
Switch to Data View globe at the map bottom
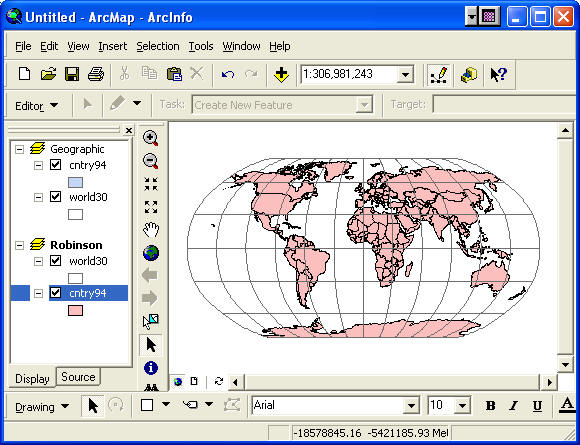[x=178, y=381]
